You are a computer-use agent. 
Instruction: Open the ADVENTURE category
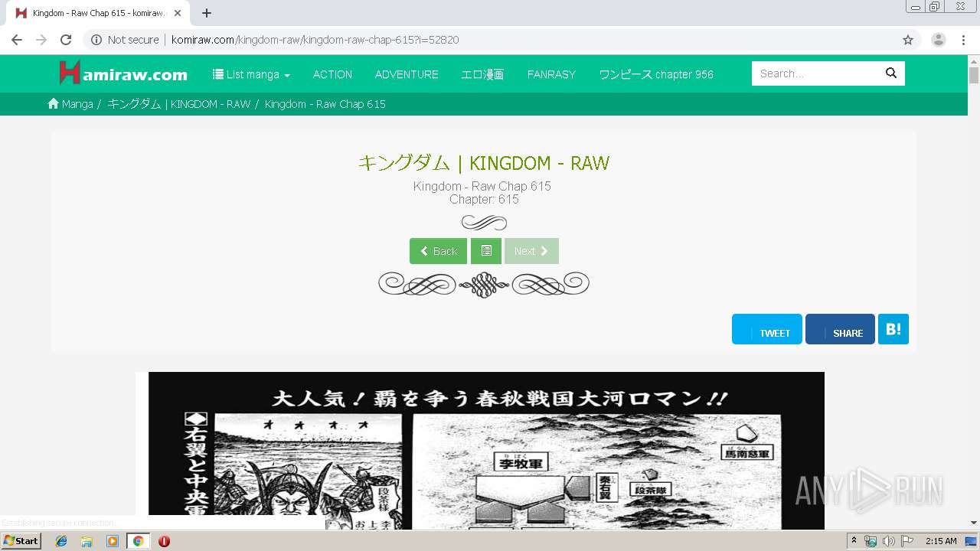point(407,74)
